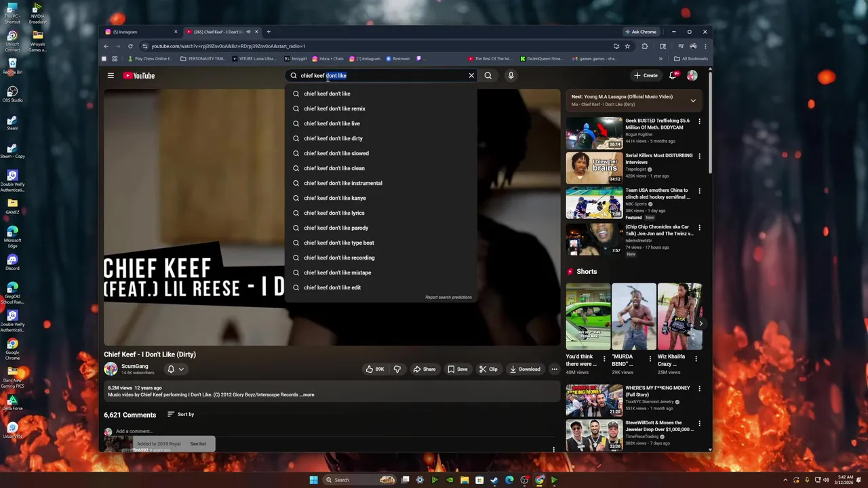
Task: Select suggestion chief keef don't like live
Action: point(381,123)
